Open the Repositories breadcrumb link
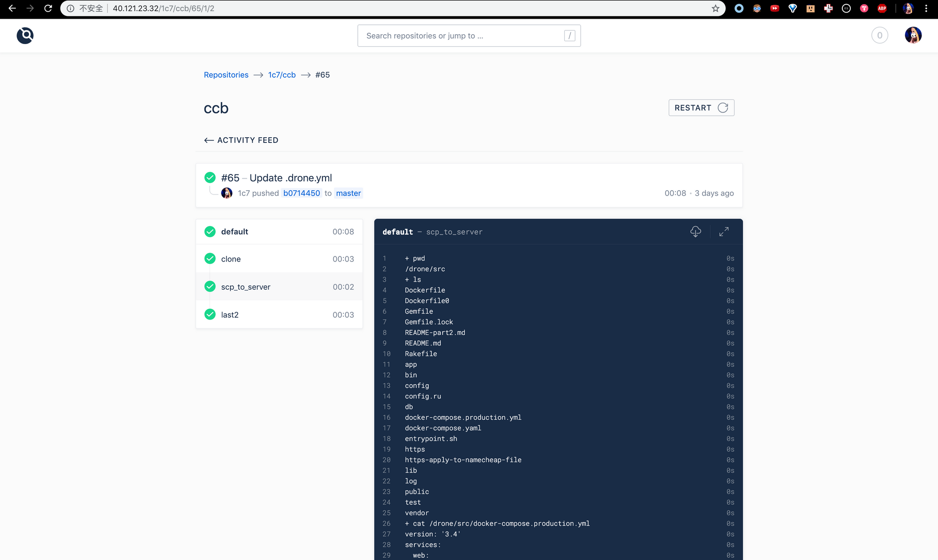The width and height of the screenshot is (938, 560). click(226, 75)
